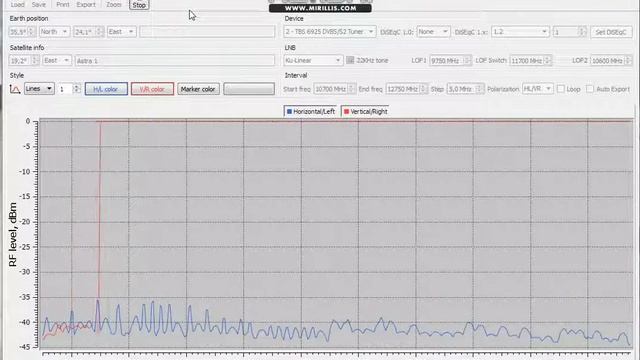Click the Save toolbar item
This screenshot has height=360, width=640.
click(39, 4)
